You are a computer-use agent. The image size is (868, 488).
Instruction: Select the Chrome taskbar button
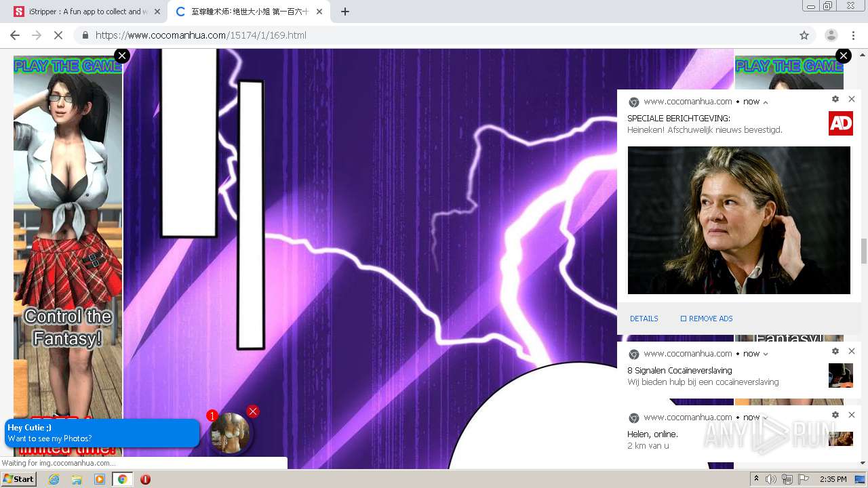point(123,479)
